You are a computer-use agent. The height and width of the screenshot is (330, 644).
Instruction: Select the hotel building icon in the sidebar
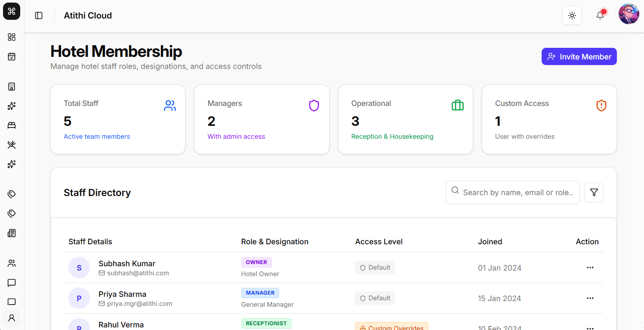point(12,86)
